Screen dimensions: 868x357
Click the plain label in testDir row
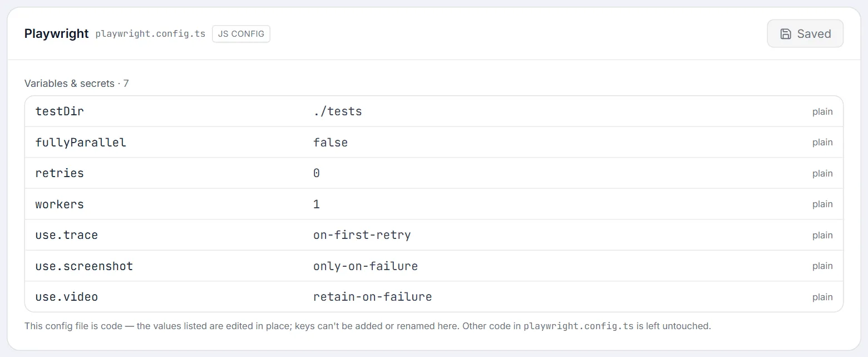click(822, 111)
